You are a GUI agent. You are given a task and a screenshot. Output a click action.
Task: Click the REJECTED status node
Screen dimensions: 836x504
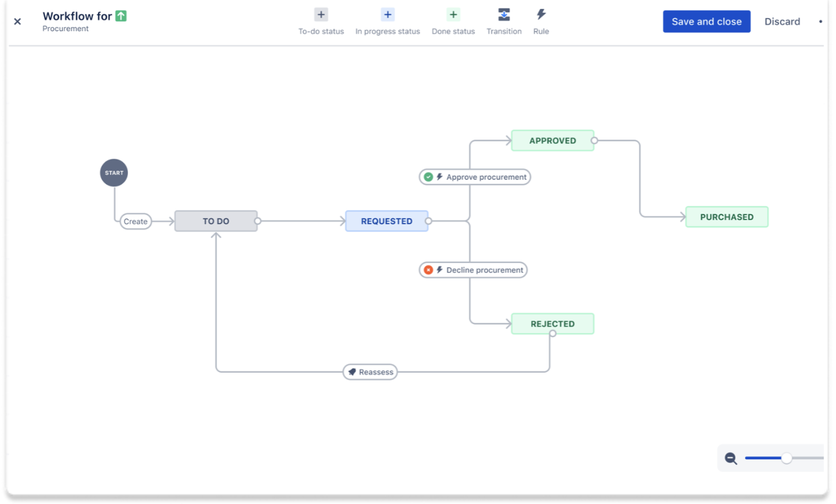pyautogui.click(x=552, y=323)
